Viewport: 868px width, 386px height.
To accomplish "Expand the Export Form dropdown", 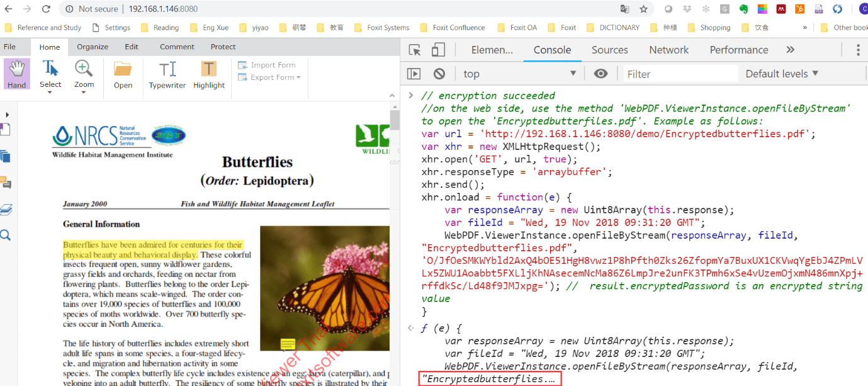I will (298, 77).
